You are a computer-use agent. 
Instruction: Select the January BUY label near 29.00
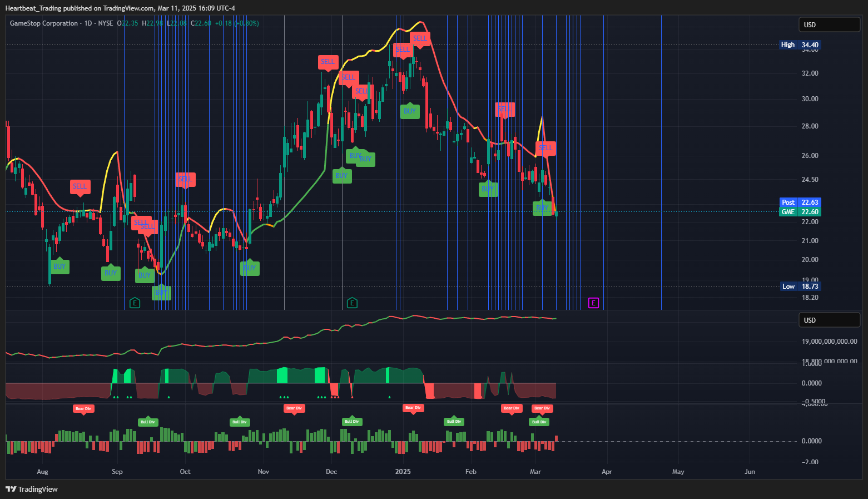click(x=410, y=110)
